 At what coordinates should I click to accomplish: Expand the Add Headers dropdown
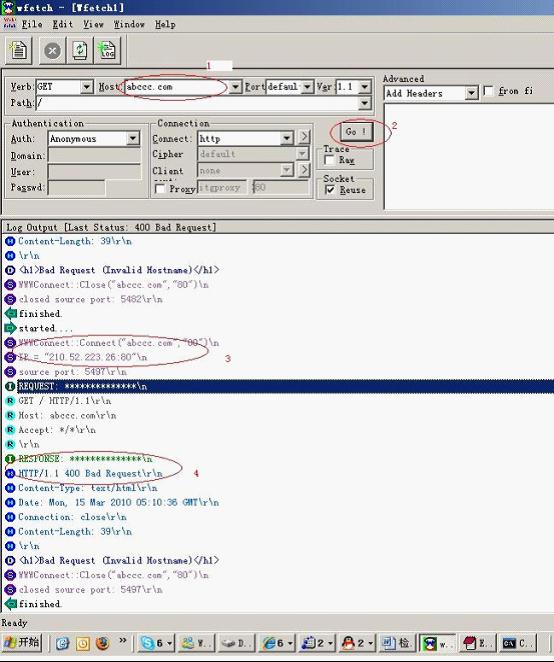pos(471,93)
